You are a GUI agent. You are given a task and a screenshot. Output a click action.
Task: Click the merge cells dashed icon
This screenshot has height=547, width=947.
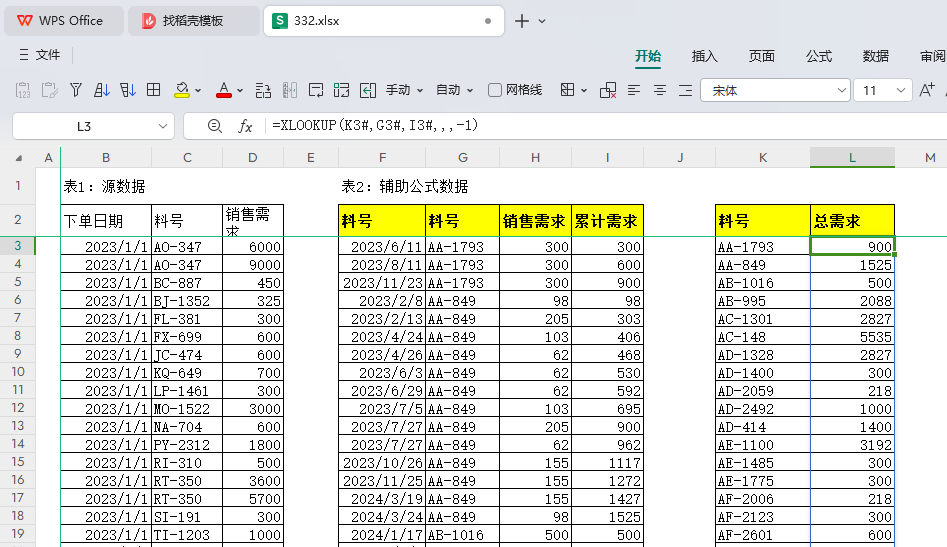(341, 91)
